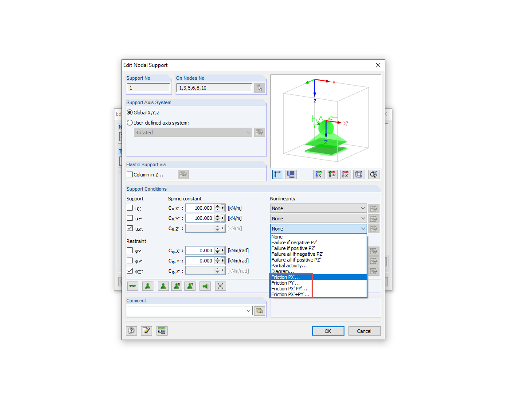Open the Cφ,Y' spring constant arrow menu
Image resolution: width=532 pixels, height=399 pixels.
[223, 261]
